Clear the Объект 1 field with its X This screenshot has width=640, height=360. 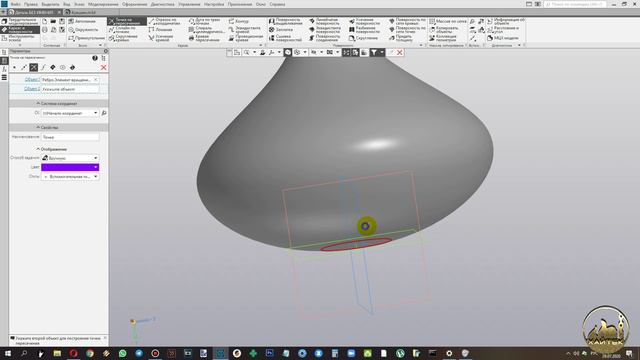point(96,80)
